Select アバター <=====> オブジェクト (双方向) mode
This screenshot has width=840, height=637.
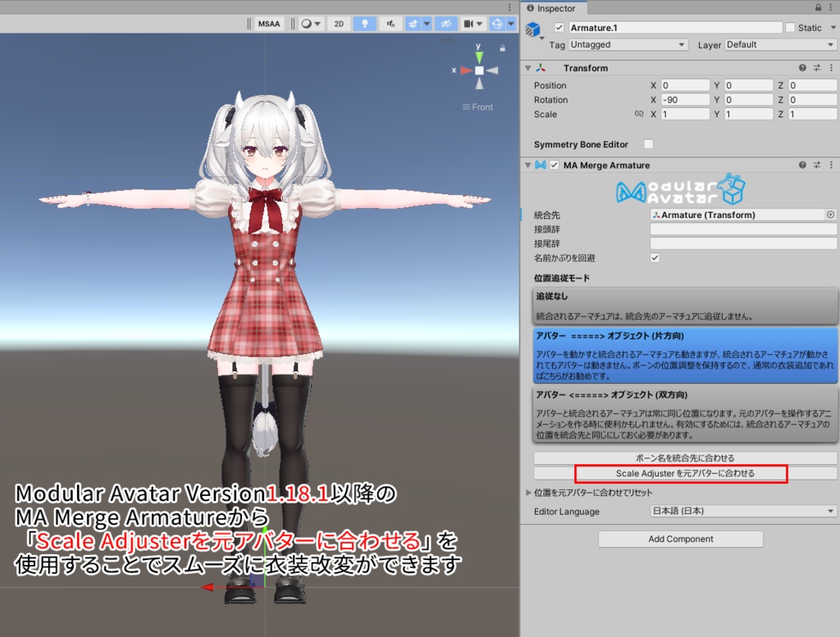tap(685, 415)
